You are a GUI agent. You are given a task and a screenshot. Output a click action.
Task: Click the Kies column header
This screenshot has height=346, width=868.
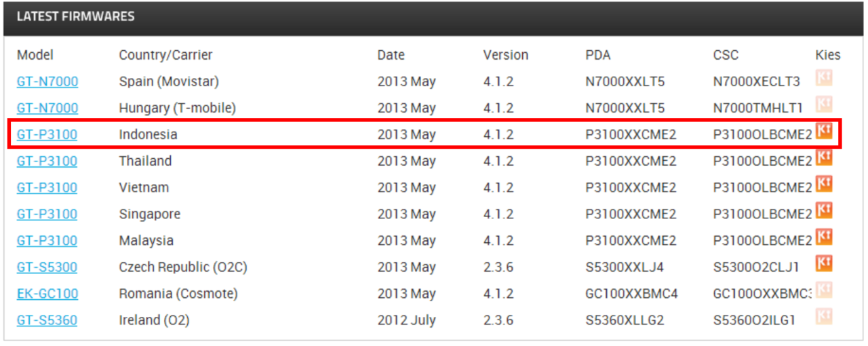(x=828, y=55)
